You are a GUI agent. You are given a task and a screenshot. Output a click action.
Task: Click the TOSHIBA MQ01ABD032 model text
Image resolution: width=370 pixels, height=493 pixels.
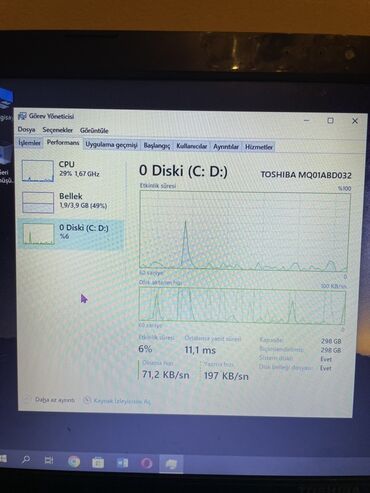click(x=306, y=175)
